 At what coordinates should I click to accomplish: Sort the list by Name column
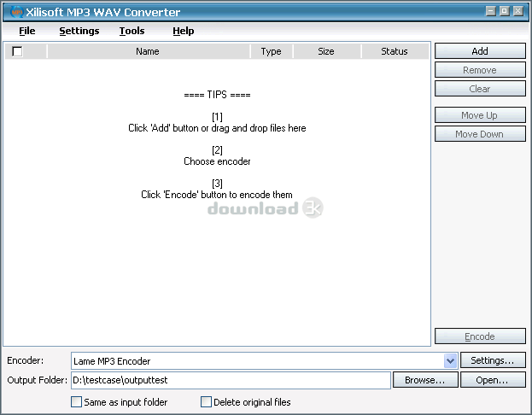pos(148,51)
